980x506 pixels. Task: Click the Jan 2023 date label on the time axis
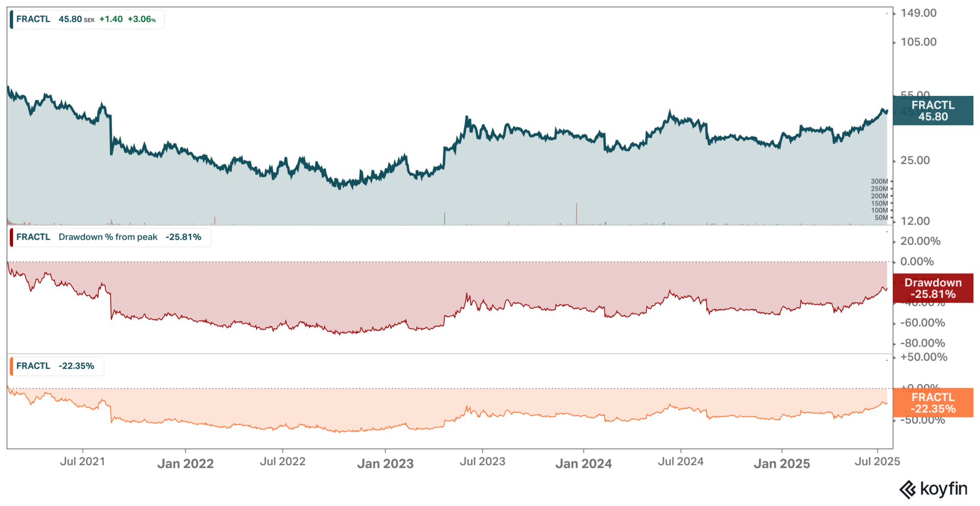(x=385, y=464)
